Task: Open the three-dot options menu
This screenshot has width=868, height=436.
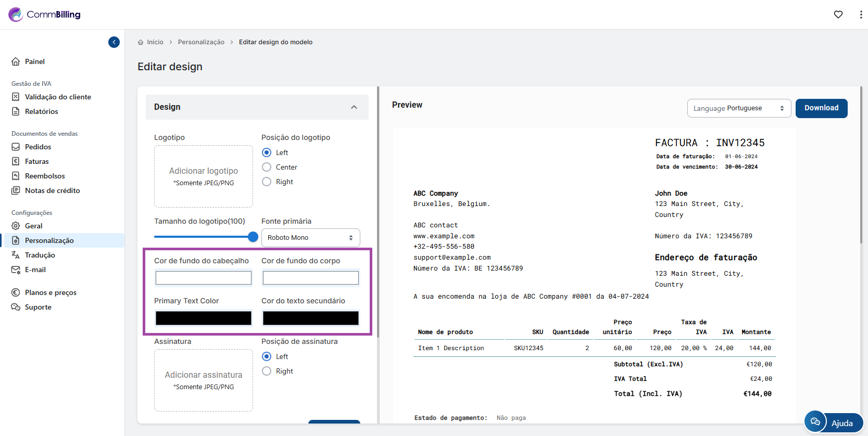Action: 861,15
